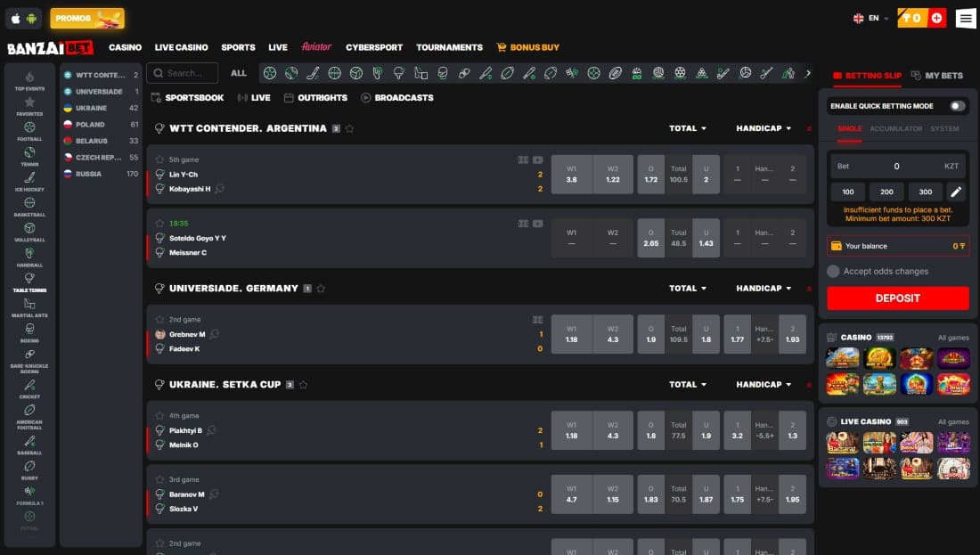Open the hamburger menu at top right
980x555 pixels.
[966, 18]
